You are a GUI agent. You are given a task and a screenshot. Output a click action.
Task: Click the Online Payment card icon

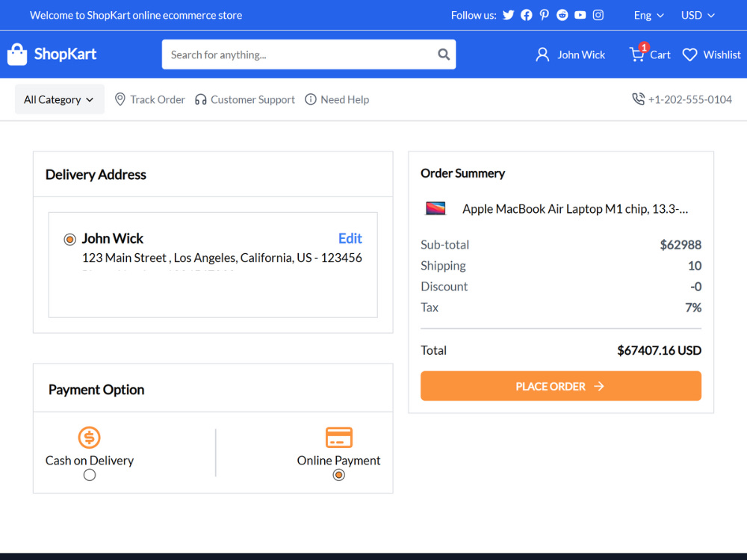338,438
